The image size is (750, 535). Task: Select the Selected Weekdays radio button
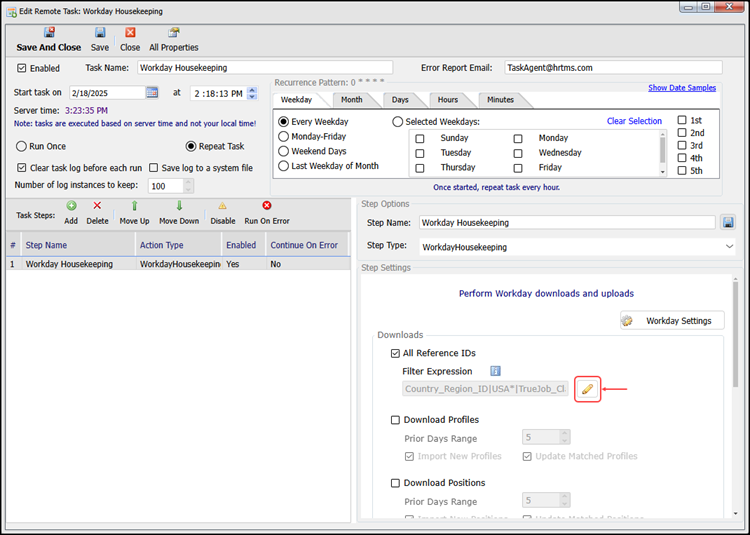click(397, 122)
